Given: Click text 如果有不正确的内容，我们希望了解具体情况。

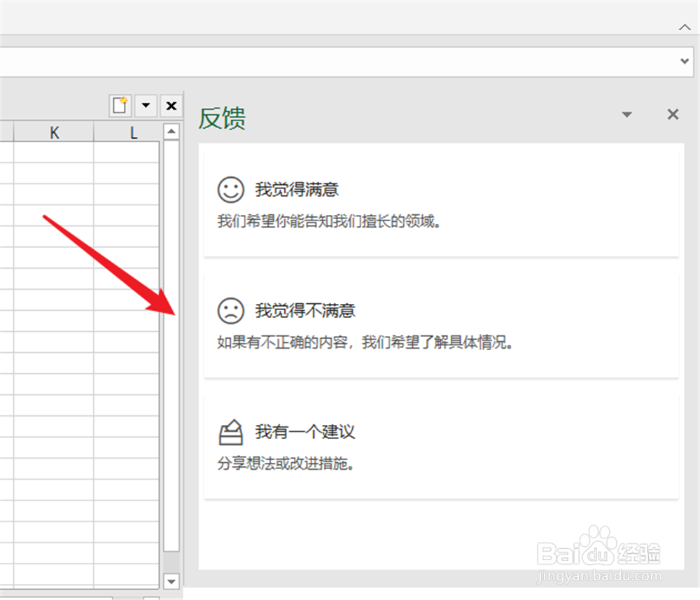Looking at the screenshot, I should [365, 342].
